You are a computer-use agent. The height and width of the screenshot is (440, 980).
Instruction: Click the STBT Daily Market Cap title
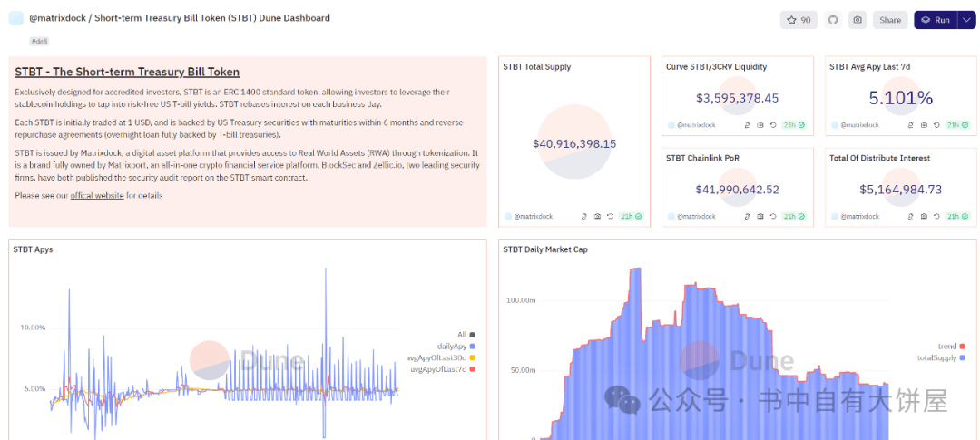pyautogui.click(x=545, y=249)
